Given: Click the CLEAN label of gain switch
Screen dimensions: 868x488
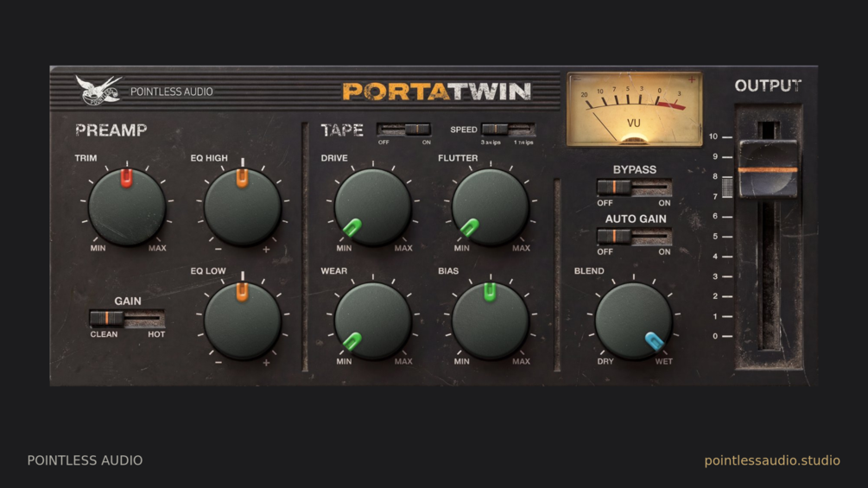Looking at the screenshot, I should [x=104, y=334].
